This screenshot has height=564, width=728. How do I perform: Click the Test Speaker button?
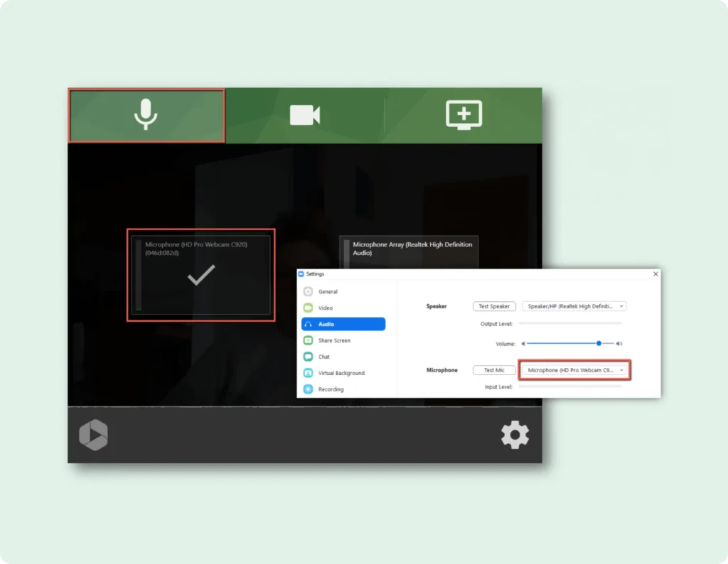coord(494,306)
